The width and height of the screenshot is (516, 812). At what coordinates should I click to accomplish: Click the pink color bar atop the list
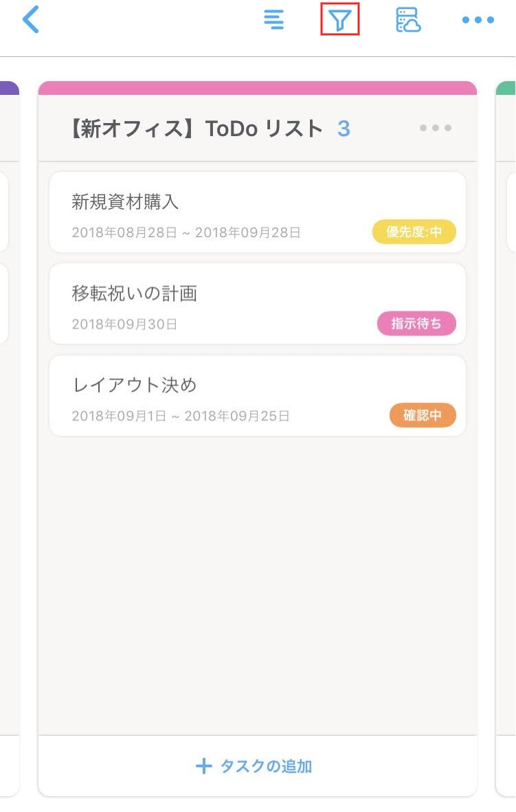pos(258,87)
